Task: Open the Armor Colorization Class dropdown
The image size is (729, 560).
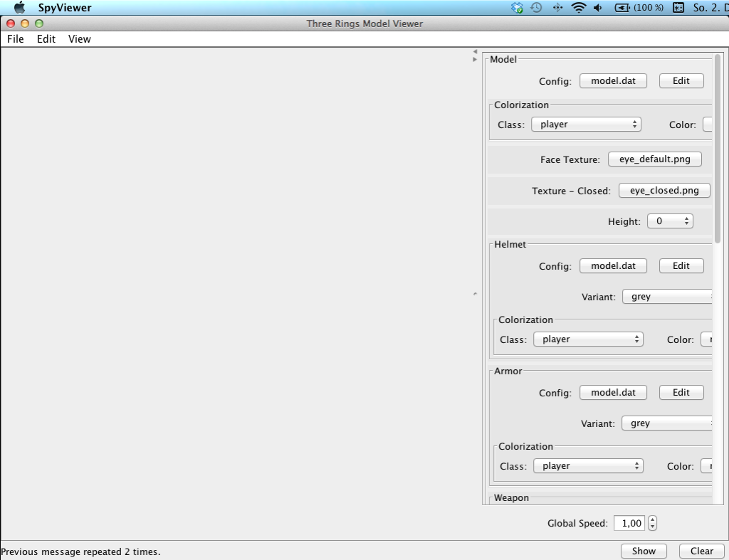Action: pyautogui.click(x=588, y=466)
